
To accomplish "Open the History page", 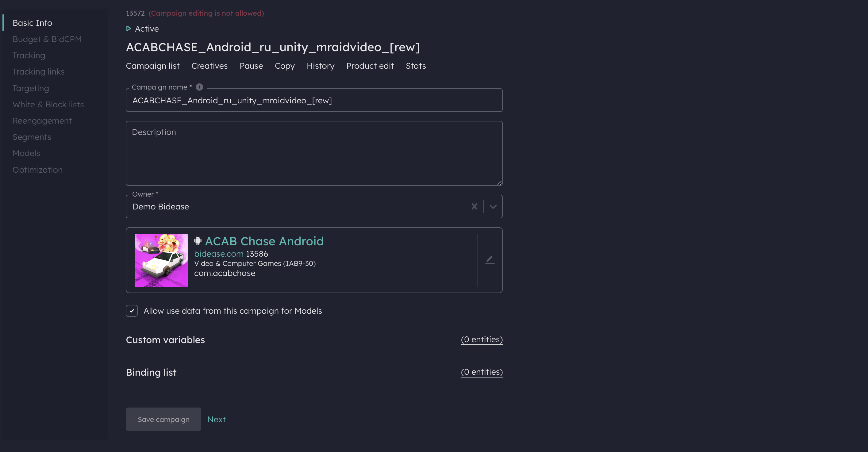I will point(320,66).
